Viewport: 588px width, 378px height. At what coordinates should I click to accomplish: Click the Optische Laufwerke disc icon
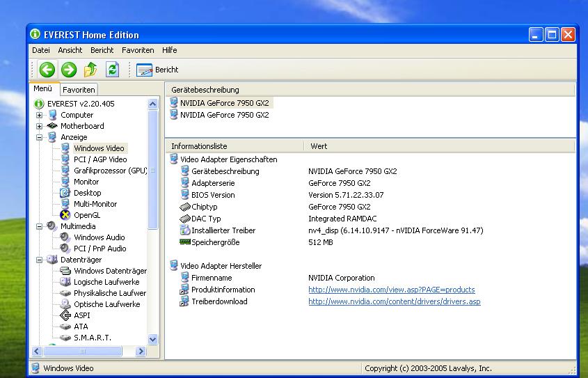[65, 304]
